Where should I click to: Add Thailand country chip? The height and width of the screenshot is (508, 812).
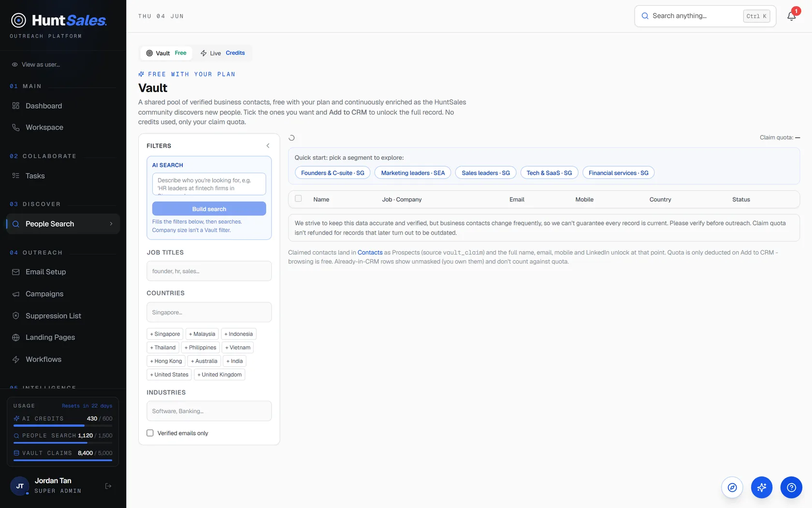pyautogui.click(x=163, y=347)
